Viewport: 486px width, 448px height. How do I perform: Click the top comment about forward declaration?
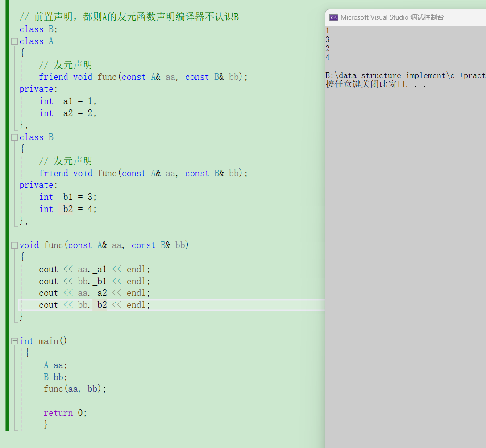(x=129, y=17)
